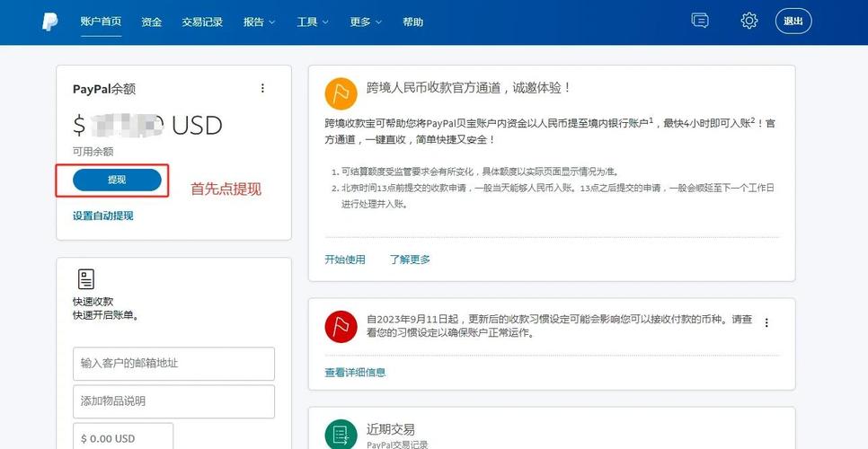
Task: Expand the 报告 dropdown menu
Action: click(x=259, y=22)
